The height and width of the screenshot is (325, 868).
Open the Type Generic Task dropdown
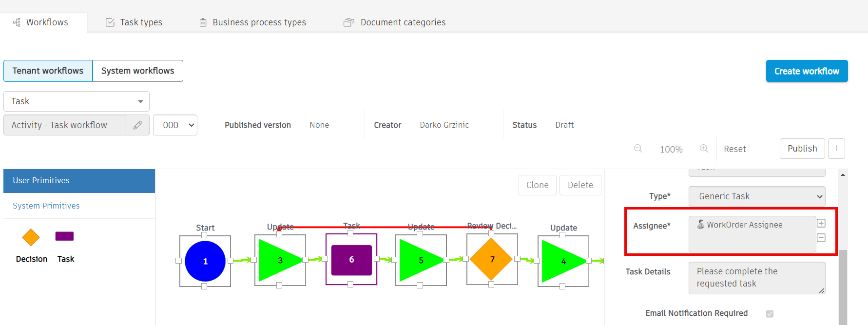(756, 196)
